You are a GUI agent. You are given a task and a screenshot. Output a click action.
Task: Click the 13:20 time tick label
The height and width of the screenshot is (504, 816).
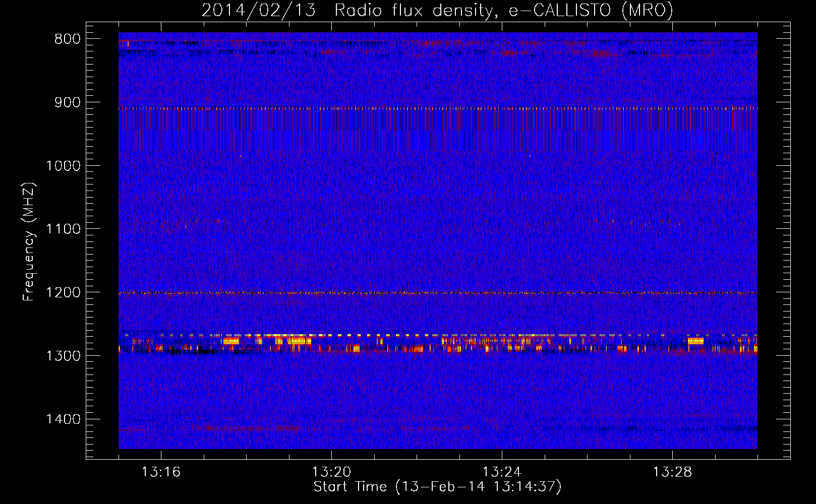pyautogui.click(x=331, y=472)
